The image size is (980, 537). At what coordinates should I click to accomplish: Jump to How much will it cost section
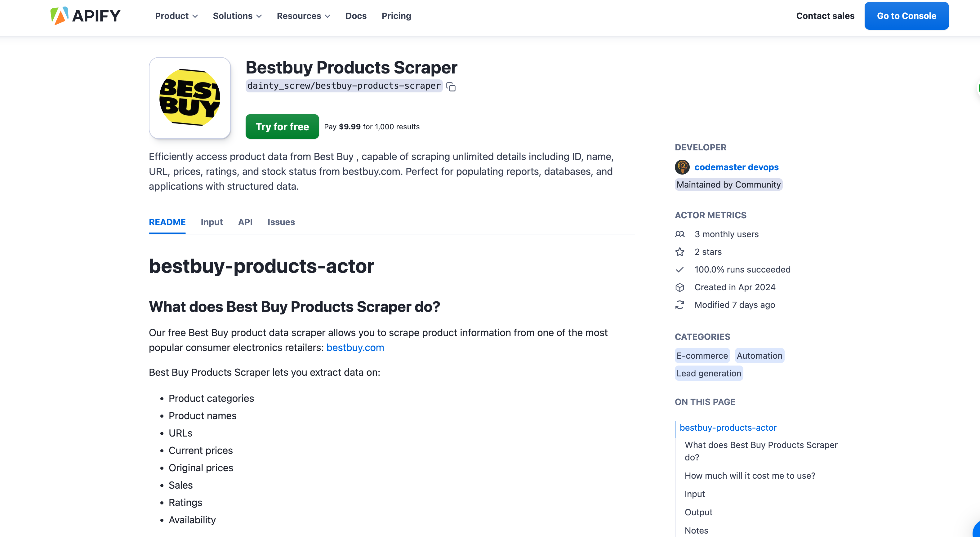[750, 476]
